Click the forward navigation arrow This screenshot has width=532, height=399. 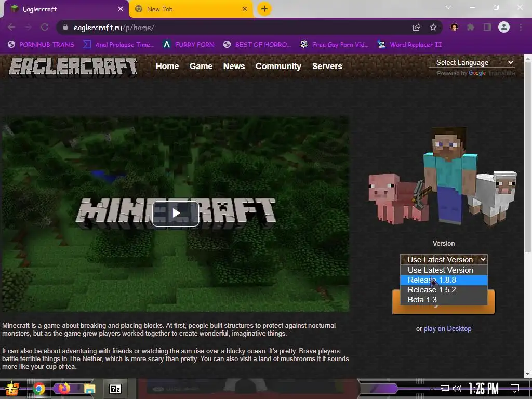28,27
